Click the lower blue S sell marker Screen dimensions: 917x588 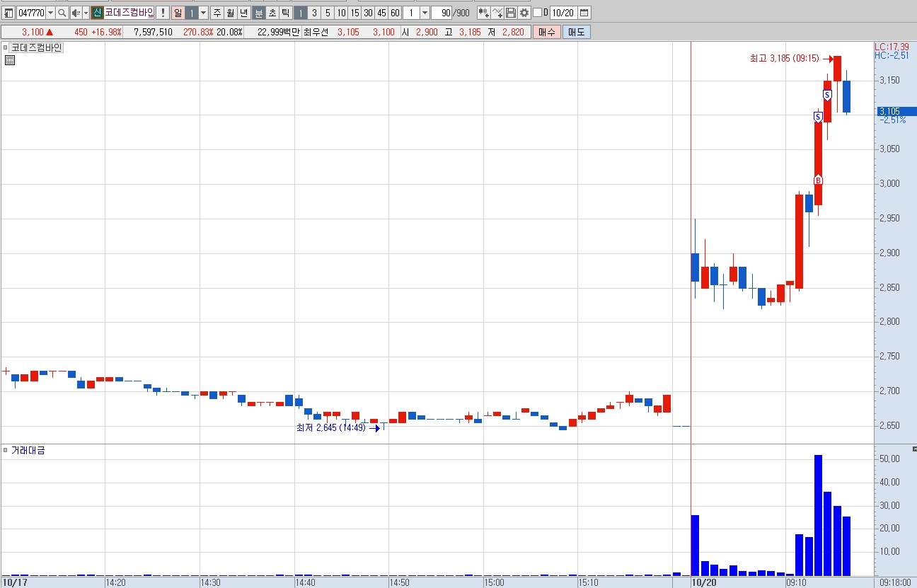click(818, 116)
